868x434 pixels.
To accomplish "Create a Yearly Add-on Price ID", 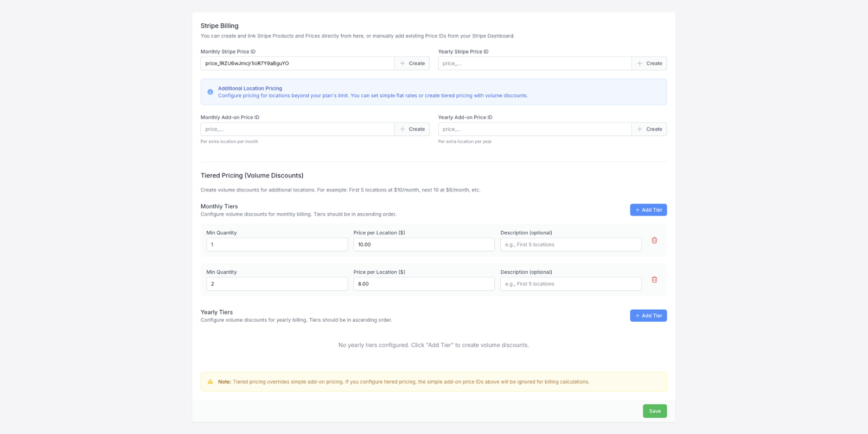I will click(649, 129).
